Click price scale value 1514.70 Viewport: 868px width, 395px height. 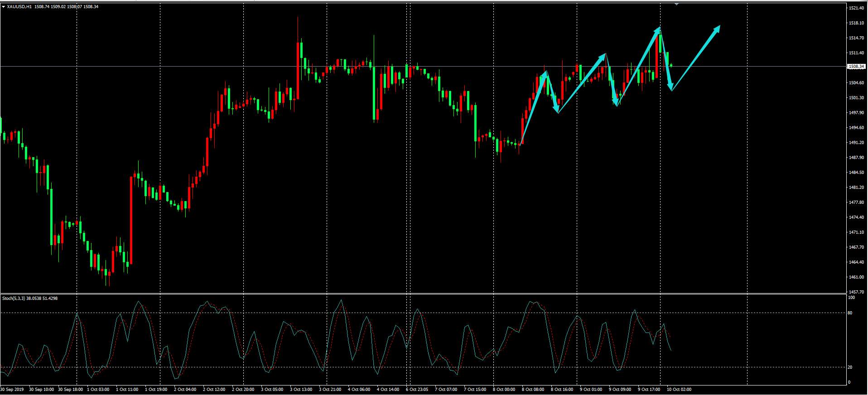pyautogui.click(x=857, y=38)
